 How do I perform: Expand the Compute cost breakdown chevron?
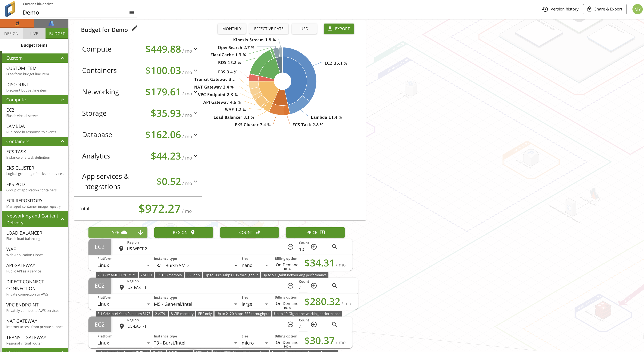(196, 49)
